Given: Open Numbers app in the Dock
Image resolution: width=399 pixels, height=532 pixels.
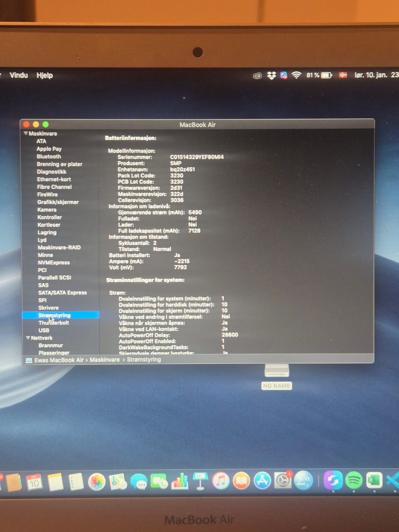Looking at the screenshot, I should (180, 482).
